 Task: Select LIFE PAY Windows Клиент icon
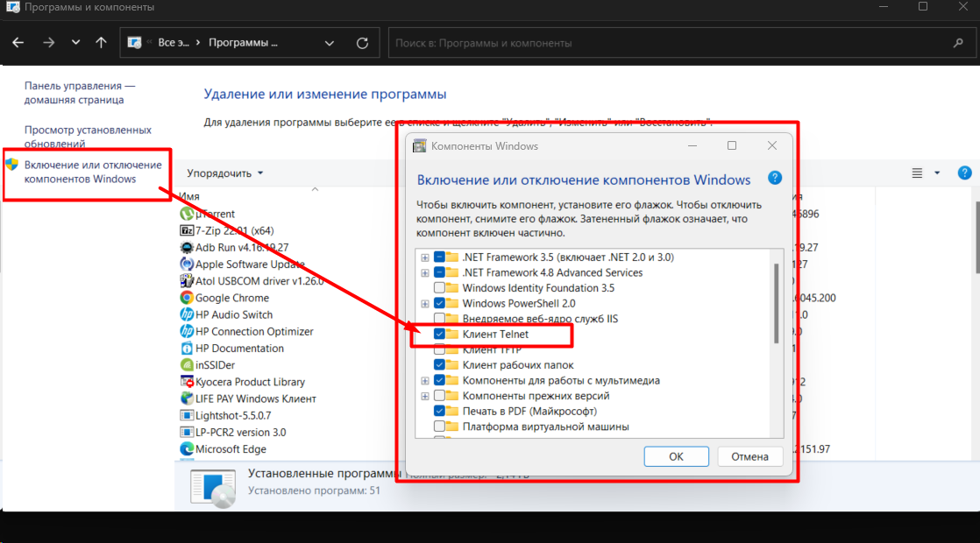pos(186,398)
